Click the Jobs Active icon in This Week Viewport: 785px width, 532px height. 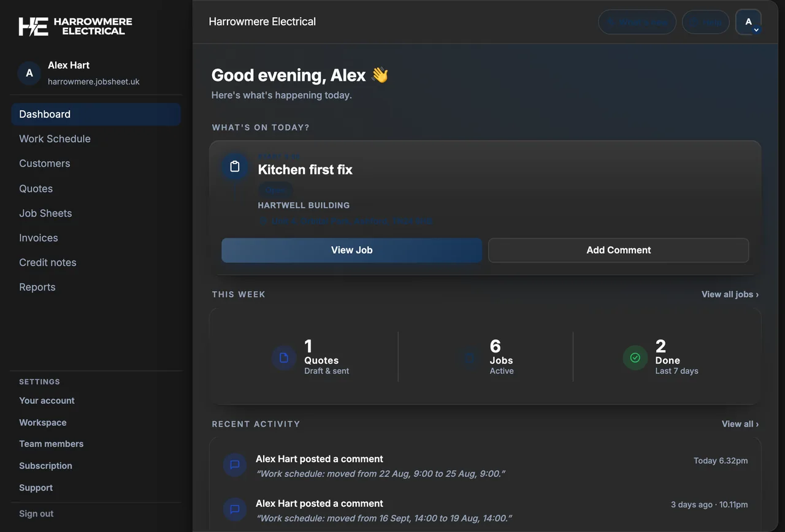tap(469, 358)
